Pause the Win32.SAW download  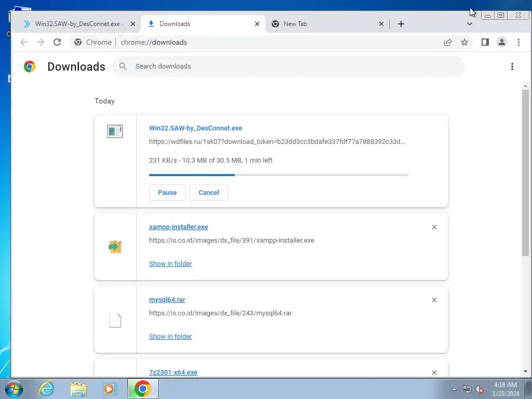click(167, 192)
